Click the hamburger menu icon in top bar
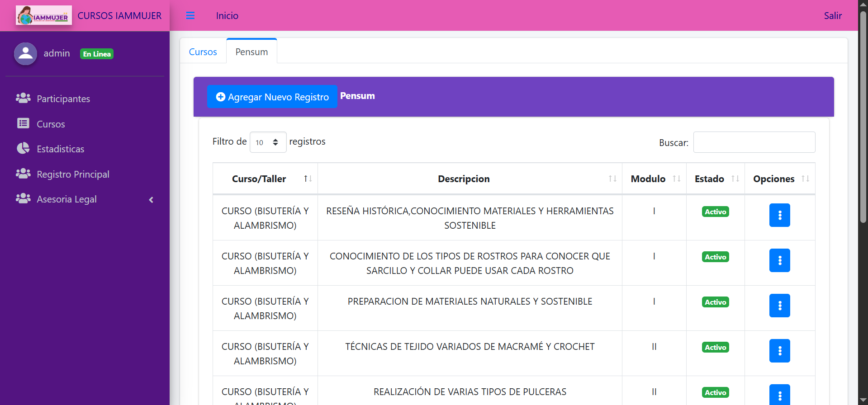 [190, 16]
